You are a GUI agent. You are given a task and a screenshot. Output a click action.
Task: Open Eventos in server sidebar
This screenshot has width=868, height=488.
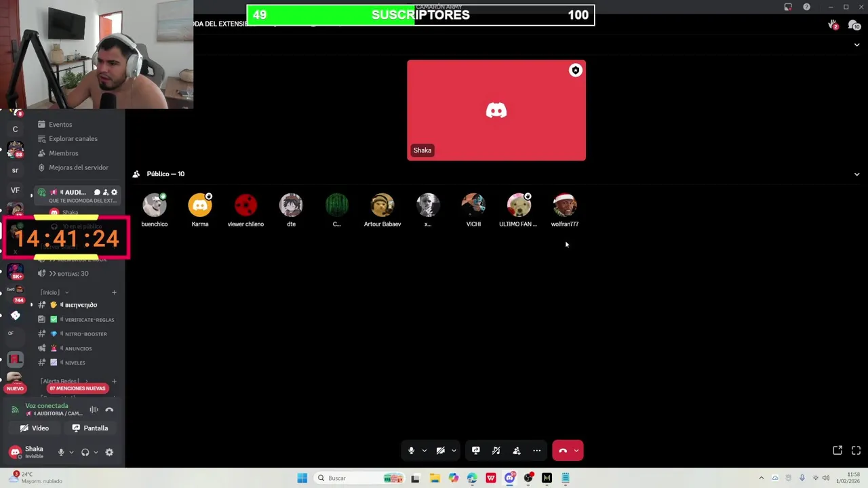pyautogui.click(x=60, y=125)
